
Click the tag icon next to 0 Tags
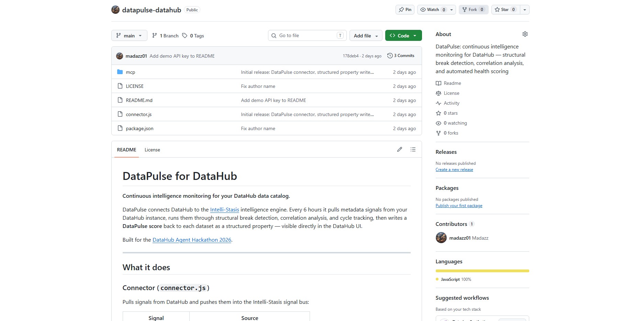coord(185,35)
